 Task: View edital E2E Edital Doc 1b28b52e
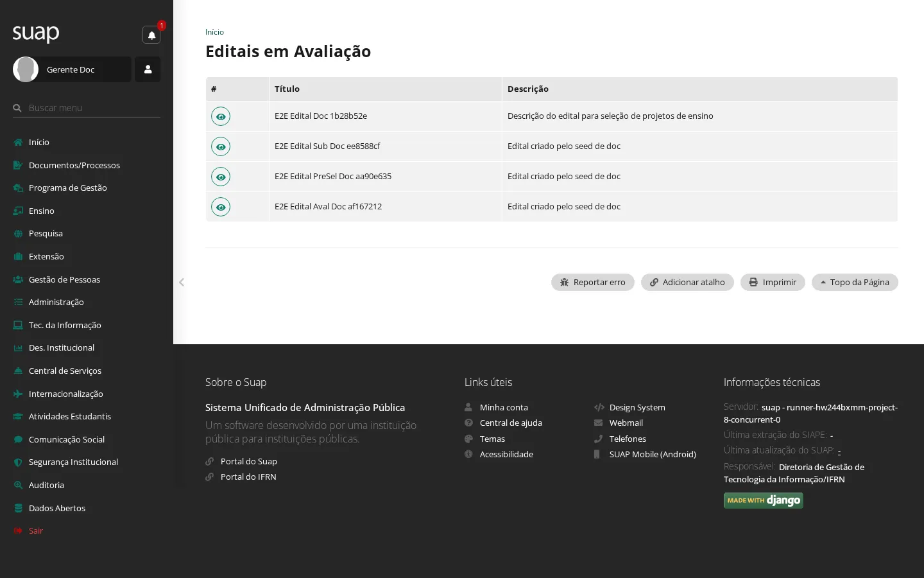(221, 116)
